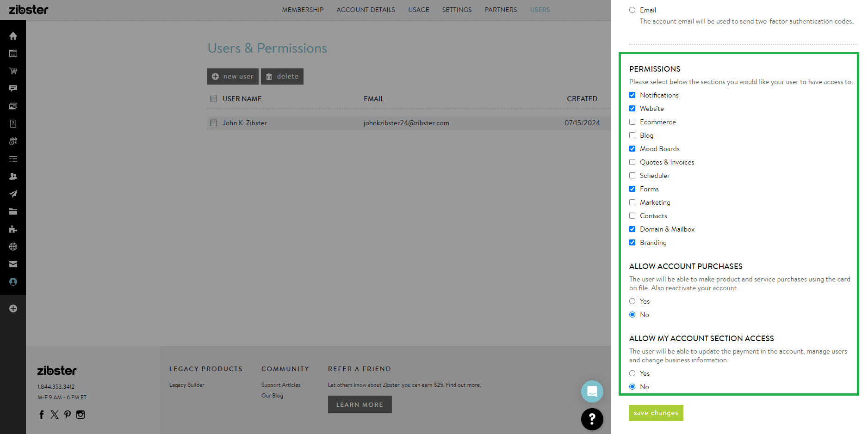Open the speech bubble blog icon

click(x=13, y=89)
